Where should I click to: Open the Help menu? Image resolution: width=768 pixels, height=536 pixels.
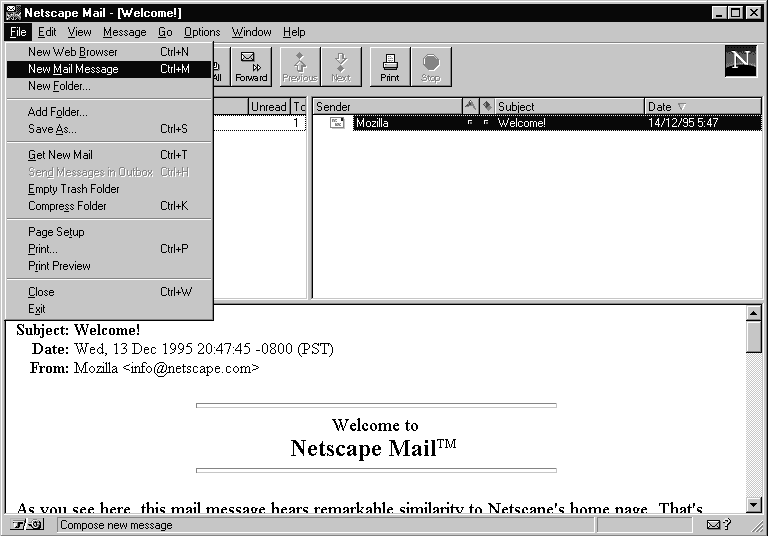[x=294, y=32]
